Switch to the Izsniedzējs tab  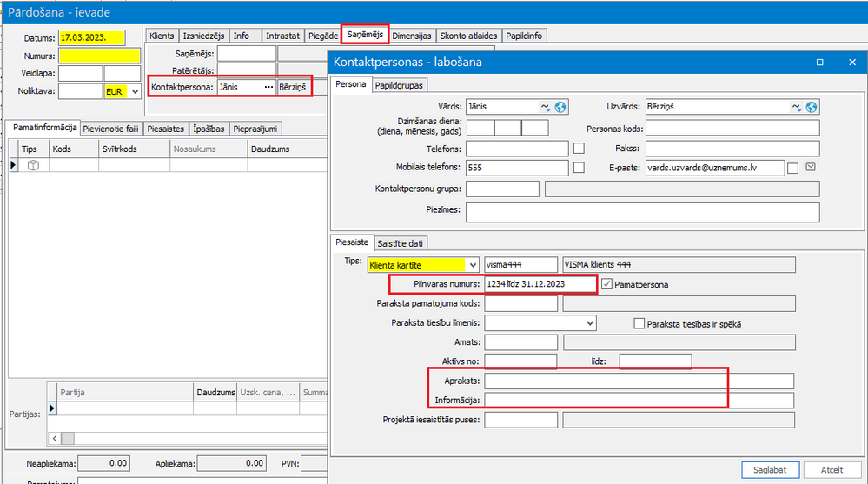point(203,36)
